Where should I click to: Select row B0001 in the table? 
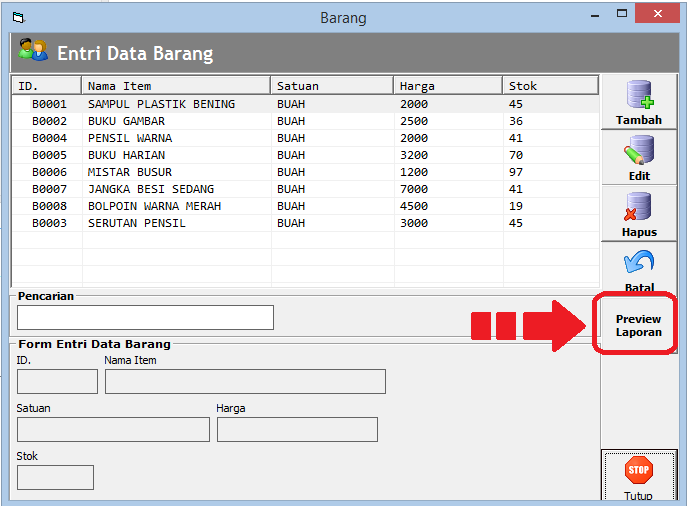click(x=305, y=104)
